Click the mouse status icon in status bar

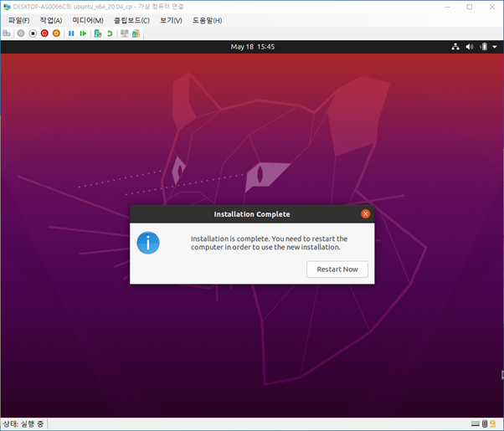point(485,424)
